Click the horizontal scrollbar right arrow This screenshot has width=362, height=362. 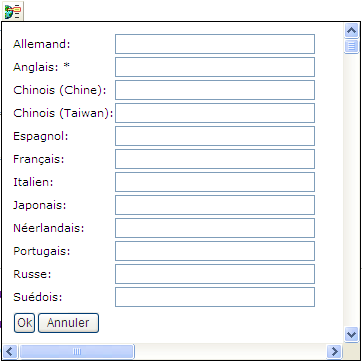point(334,351)
